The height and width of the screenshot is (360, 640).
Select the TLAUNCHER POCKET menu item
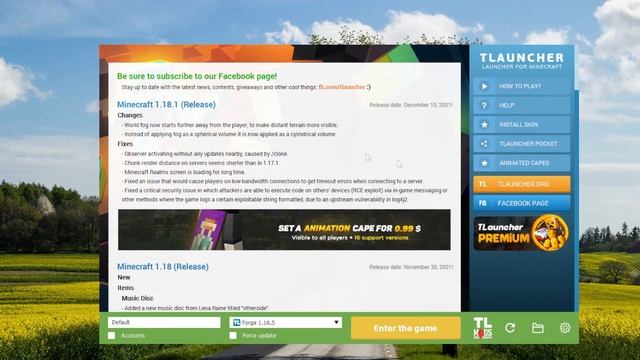(522, 144)
